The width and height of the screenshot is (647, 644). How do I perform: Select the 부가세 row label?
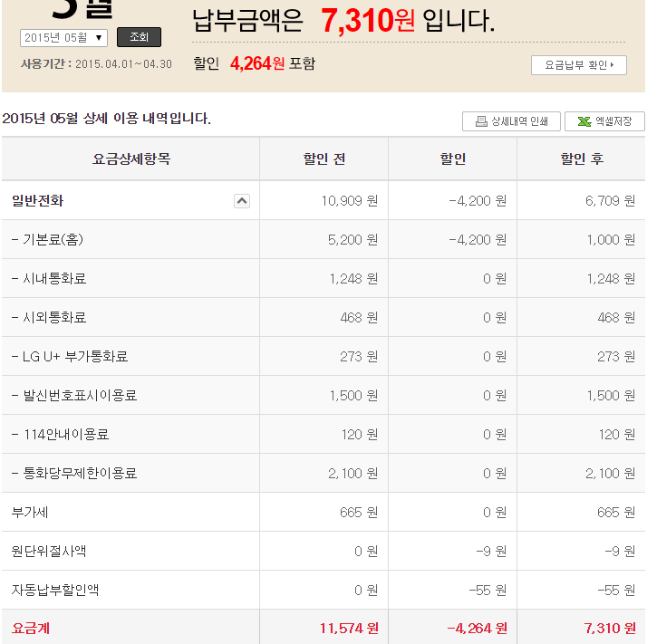click(x=30, y=513)
